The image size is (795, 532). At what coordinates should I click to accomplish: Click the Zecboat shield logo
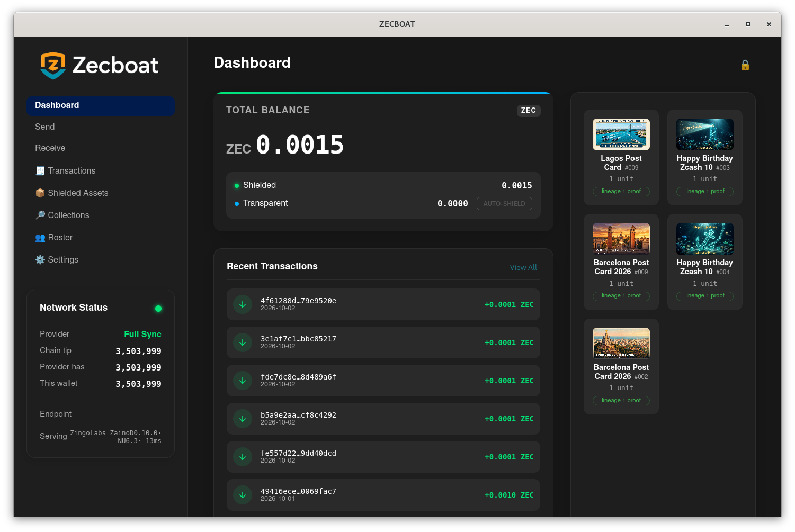53,66
